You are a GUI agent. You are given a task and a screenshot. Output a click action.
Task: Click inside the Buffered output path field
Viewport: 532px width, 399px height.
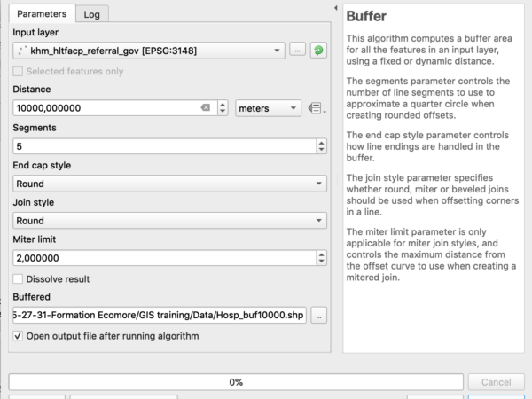coord(160,315)
